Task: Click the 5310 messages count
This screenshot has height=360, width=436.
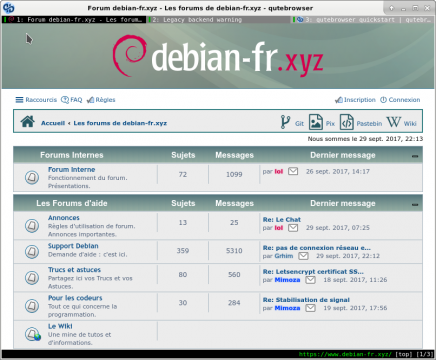Action: (x=234, y=251)
